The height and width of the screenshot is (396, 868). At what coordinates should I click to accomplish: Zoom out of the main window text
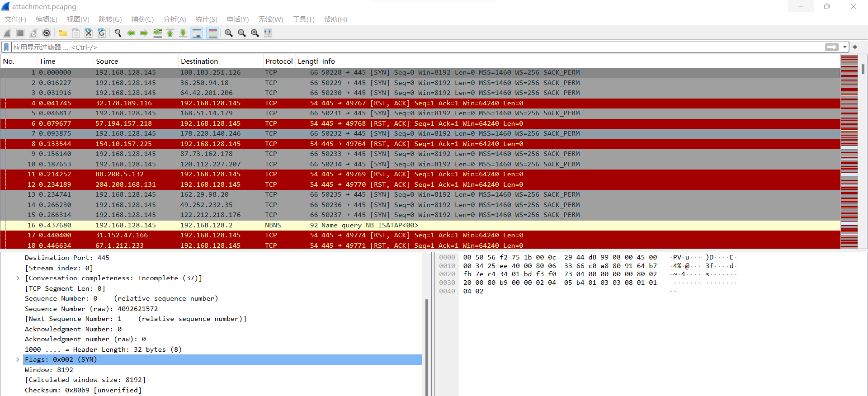tap(242, 33)
